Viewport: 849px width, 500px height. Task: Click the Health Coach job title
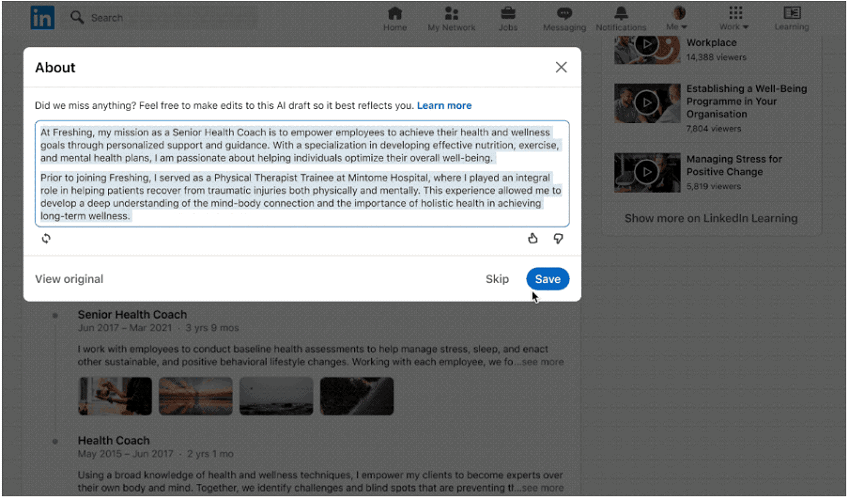tap(114, 441)
